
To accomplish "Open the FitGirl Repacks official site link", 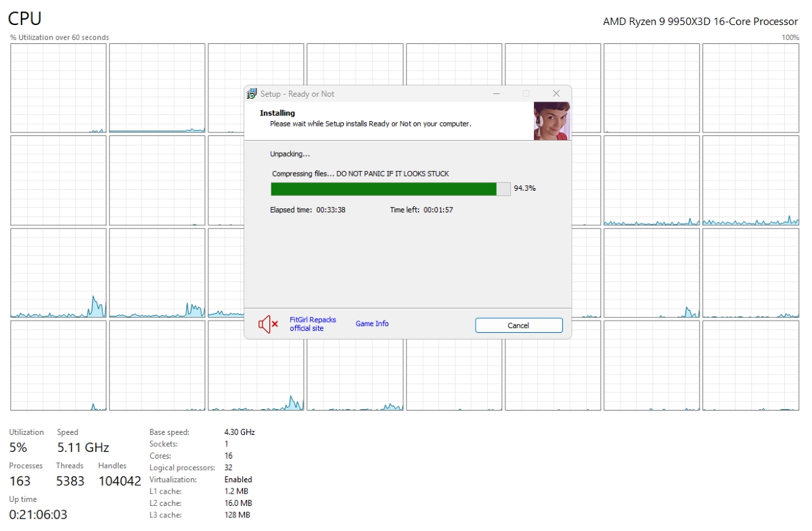I will tap(313, 324).
